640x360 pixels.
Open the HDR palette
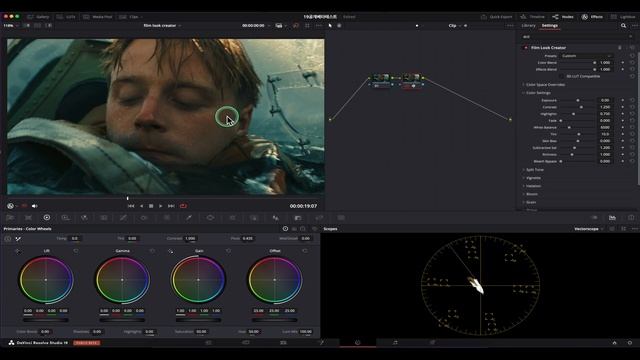coord(65,218)
